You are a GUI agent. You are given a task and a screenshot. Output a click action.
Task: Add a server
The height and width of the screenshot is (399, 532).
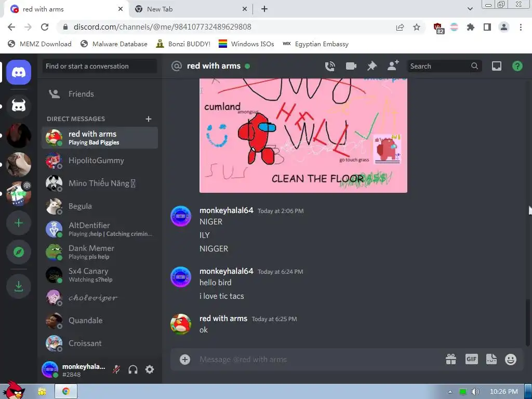tap(19, 223)
